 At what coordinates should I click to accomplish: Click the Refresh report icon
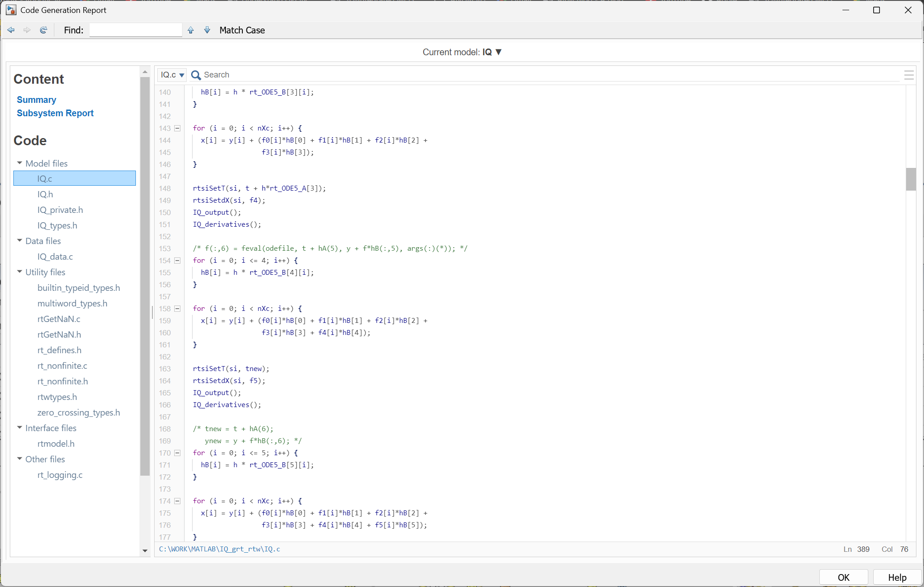[43, 30]
